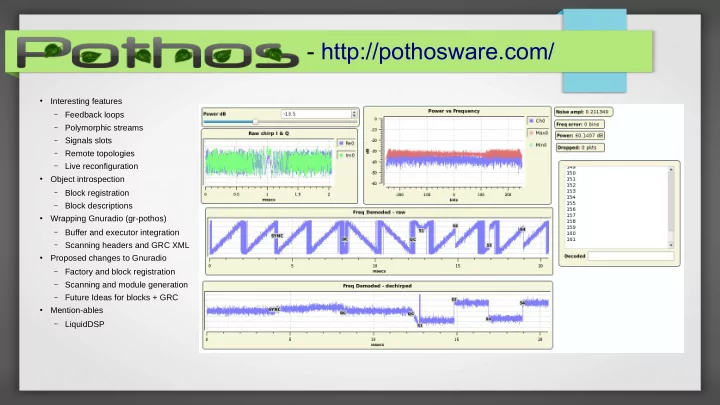Click the Freq Demoded - raw plot

click(379, 237)
